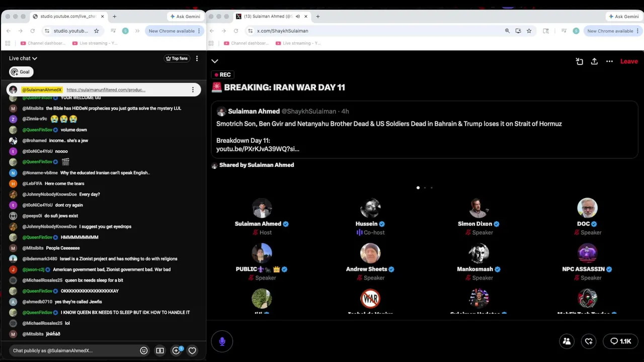The height and width of the screenshot is (362, 644).
Task: Open Chrome profile avatar in left window
Action: click(125, 31)
